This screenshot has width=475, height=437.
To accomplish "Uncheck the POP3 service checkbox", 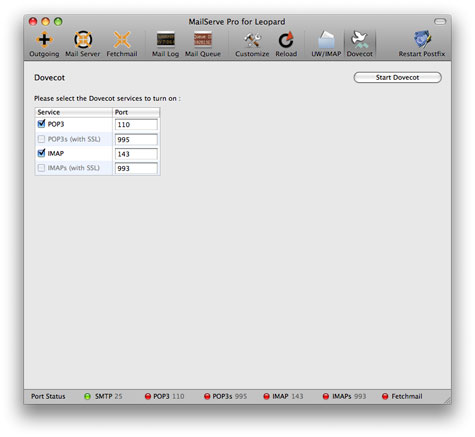I will (x=41, y=124).
